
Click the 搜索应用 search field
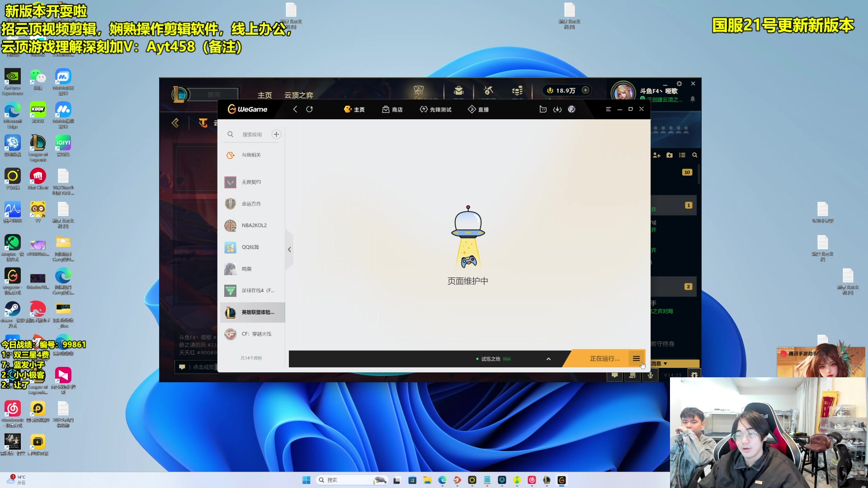[x=251, y=134]
